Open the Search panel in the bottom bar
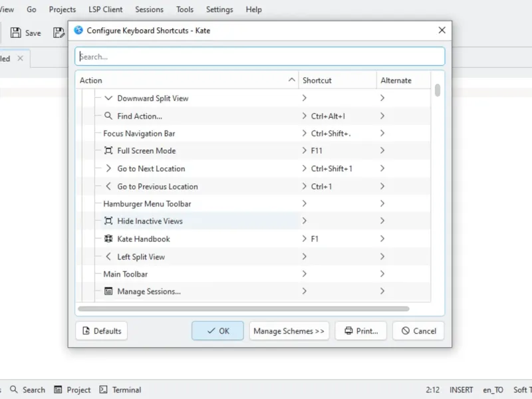 (27, 390)
